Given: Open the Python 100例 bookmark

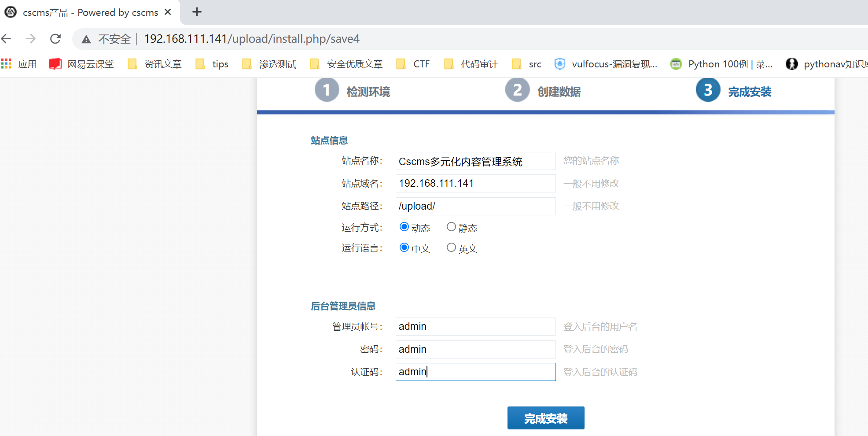Looking at the screenshot, I should coord(721,64).
